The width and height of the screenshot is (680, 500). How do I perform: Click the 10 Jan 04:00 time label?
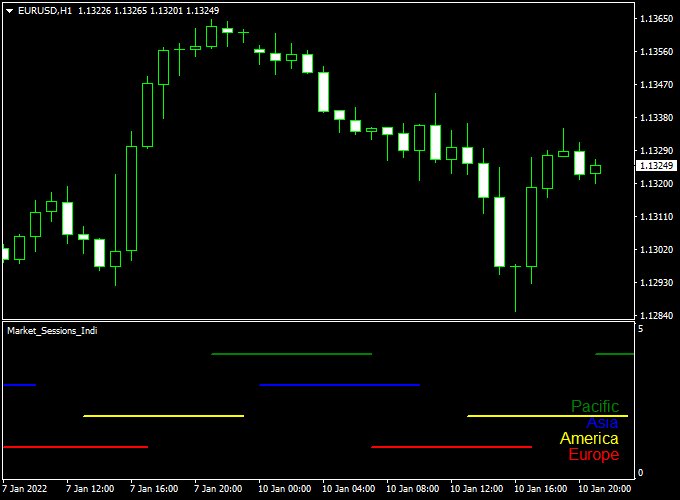349,489
